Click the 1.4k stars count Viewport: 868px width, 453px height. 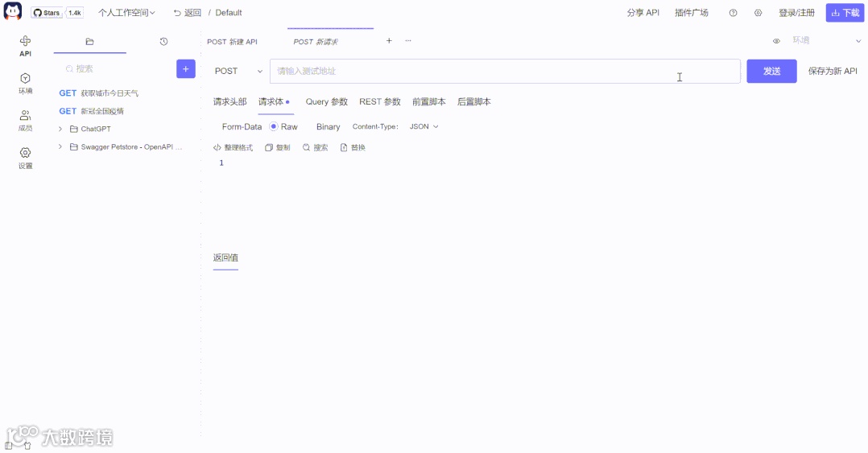75,13
